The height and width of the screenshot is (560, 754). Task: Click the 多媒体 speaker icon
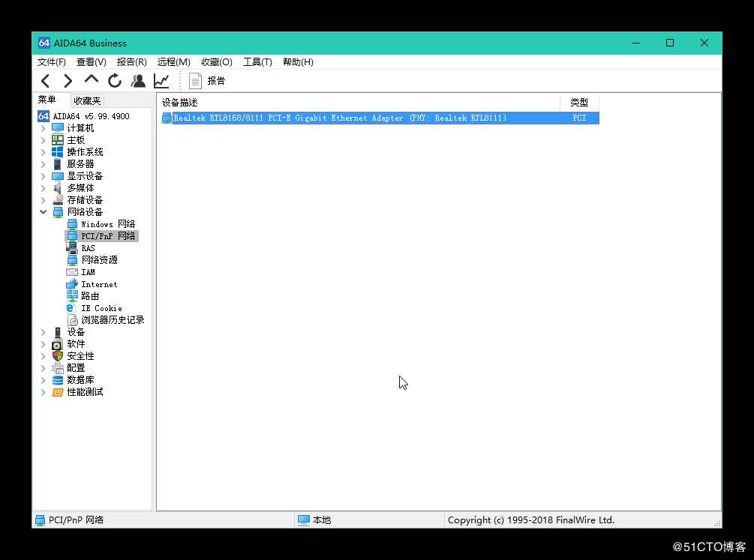(x=58, y=188)
